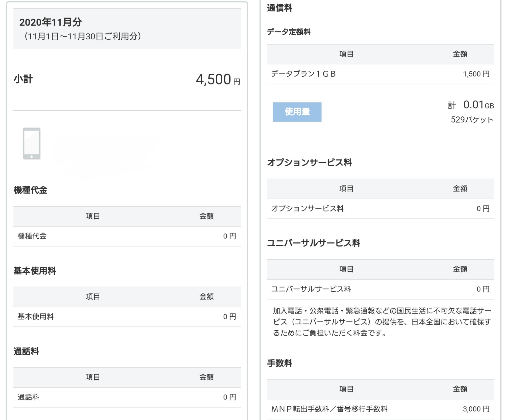507x420 pixels.
Task: Click 項目 column header in 通話料 table
Action: click(x=93, y=377)
